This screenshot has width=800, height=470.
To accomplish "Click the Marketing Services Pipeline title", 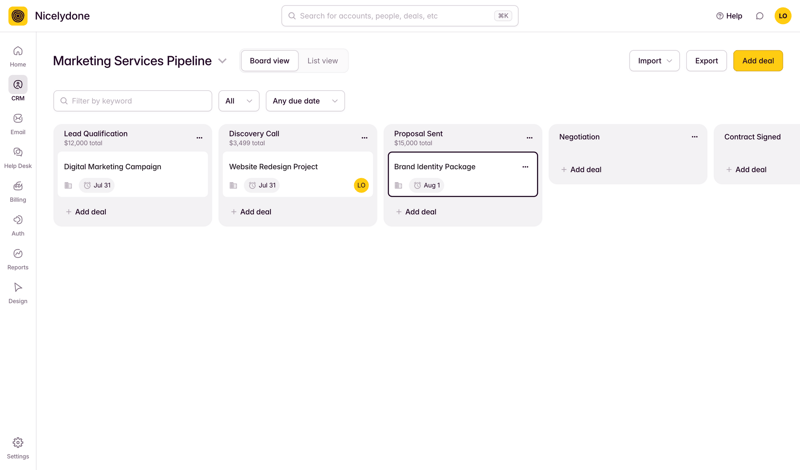I will pos(132,61).
